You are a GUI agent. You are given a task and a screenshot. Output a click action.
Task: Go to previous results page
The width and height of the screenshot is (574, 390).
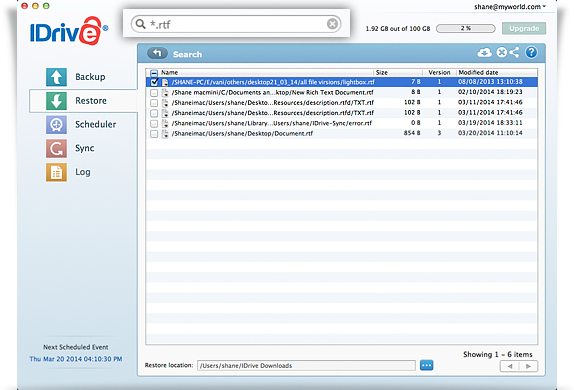tap(510, 366)
